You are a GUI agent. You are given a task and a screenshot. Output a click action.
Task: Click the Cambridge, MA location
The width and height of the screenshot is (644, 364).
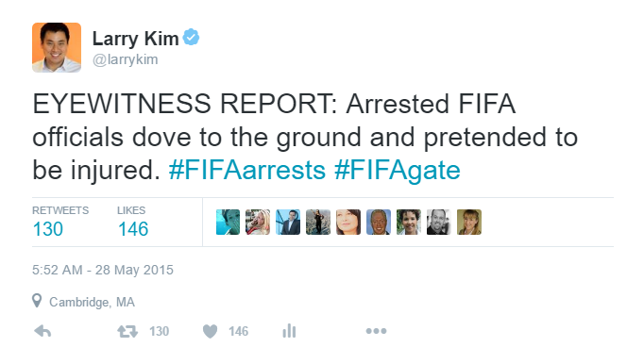pyautogui.click(x=92, y=302)
